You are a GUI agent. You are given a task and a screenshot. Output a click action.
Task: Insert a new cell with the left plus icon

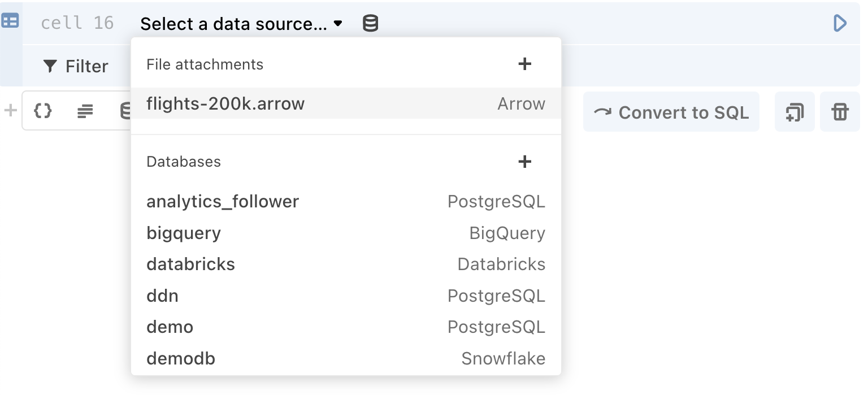pos(10,111)
